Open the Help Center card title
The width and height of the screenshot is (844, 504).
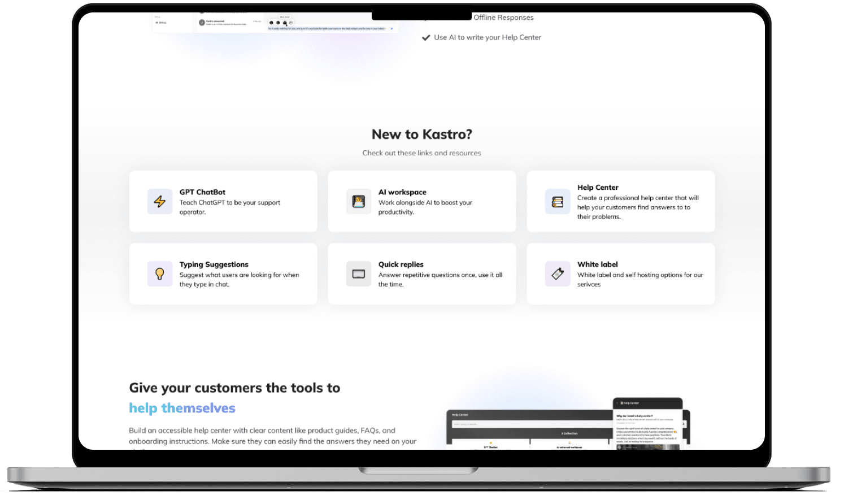[x=598, y=188]
